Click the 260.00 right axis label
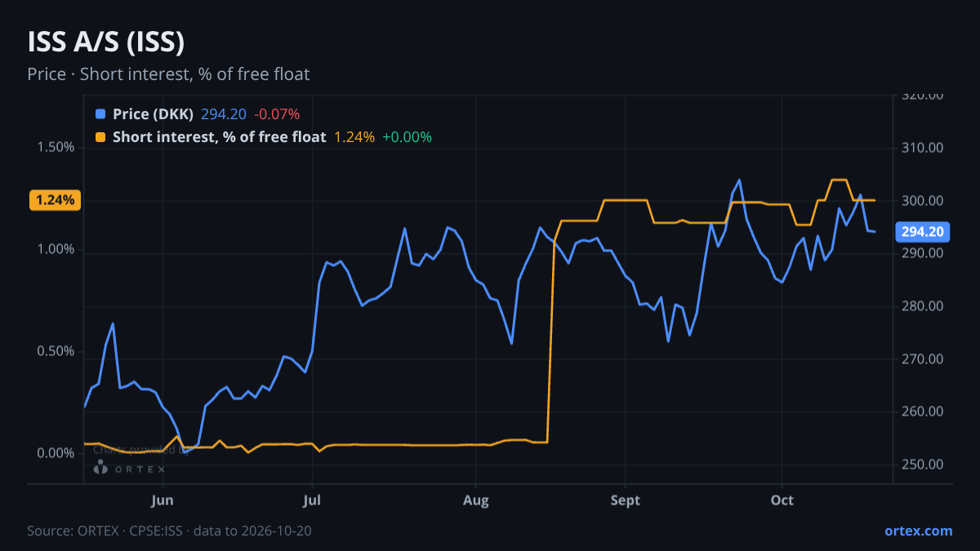Screen dimensions: 980x551 pos(923,411)
